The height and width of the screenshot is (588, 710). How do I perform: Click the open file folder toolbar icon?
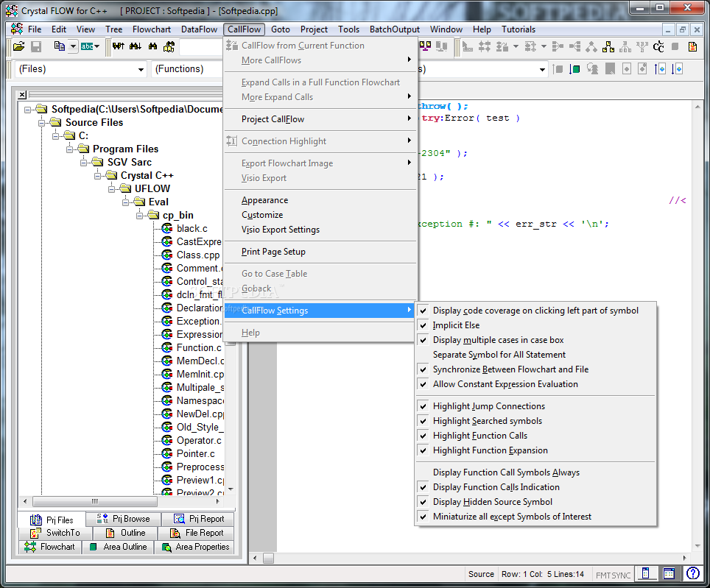[19, 46]
